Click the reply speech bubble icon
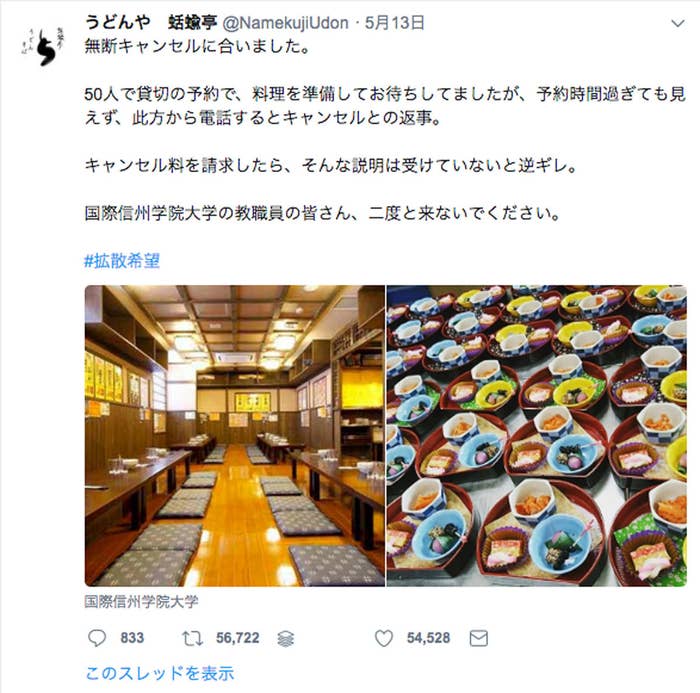The width and height of the screenshot is (700, 693). [97, 638]
